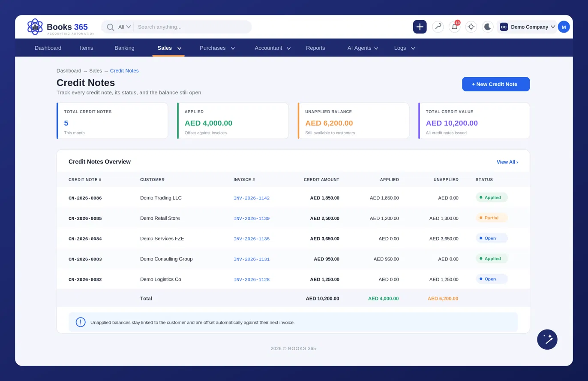The width and height of the screenshot is (588, 381).
Task: Click the Books 365 logo icon
Action: click(35, 27)
